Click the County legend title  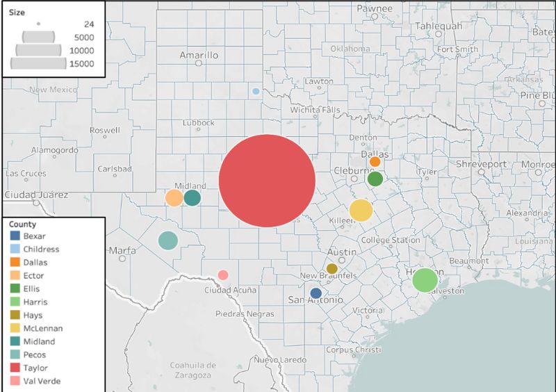pos(22,224)
